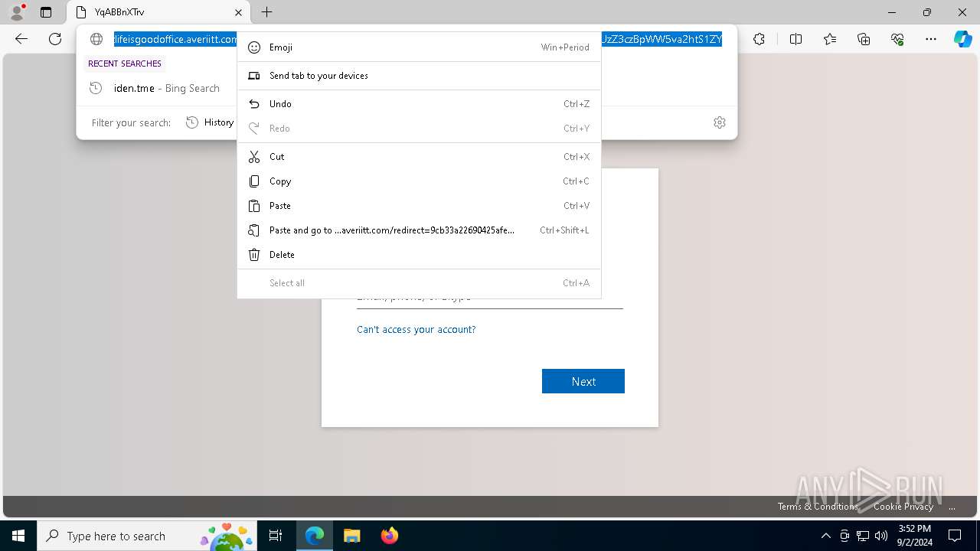This screenshot has height=551, width=980.
Task: Click the Can't access your account link
Action: 416,330
